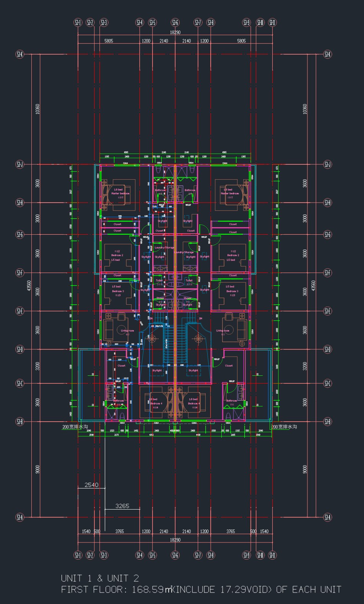Select the large '3265' dimension label
Screen dimensions: 364x604
(122, 506)
